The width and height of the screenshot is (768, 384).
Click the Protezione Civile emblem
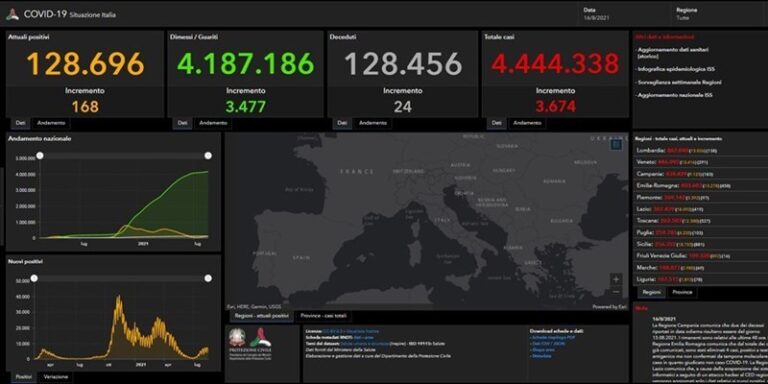point(261,339)
